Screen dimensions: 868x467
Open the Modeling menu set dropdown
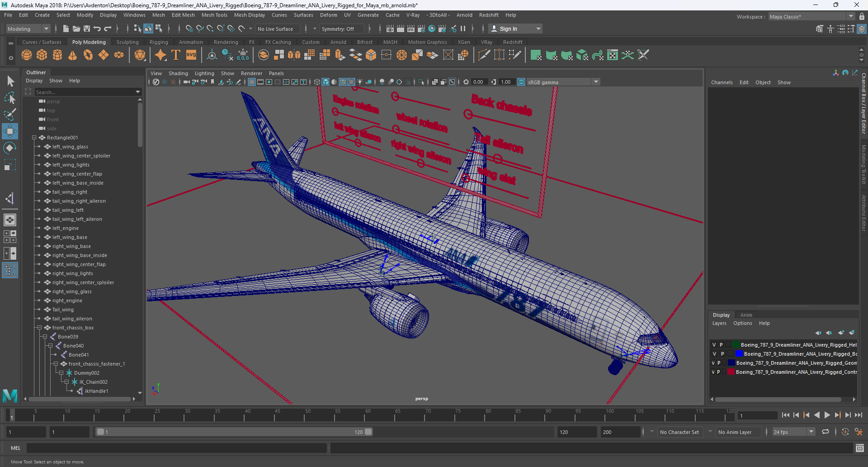pyautogui.click(x=28, y=29)
